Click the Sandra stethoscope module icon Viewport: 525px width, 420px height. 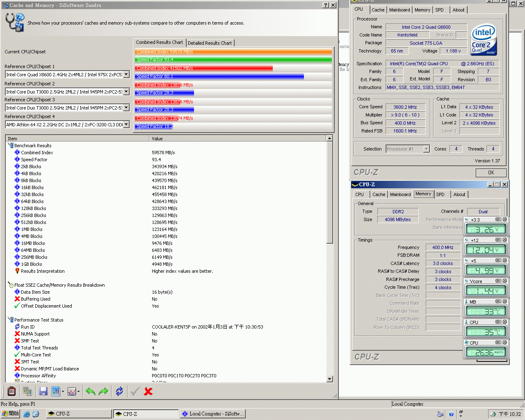[x=15, y=22]
